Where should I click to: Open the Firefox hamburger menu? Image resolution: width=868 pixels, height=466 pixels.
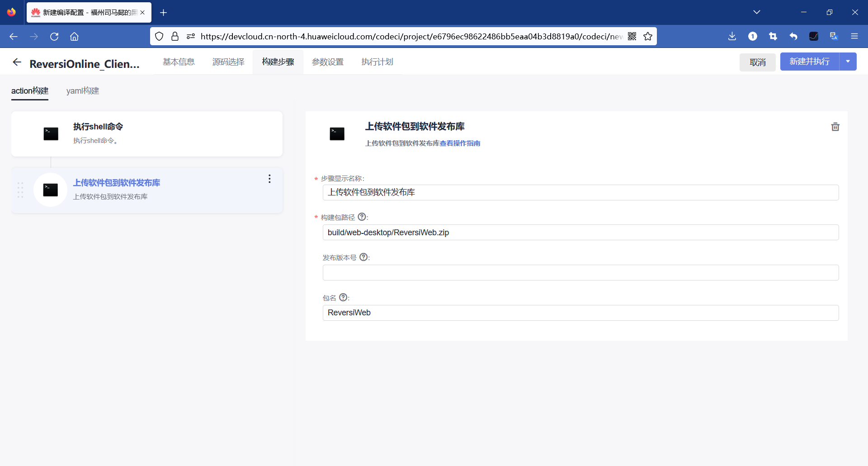pyautogui.click(x=855, y=36)
